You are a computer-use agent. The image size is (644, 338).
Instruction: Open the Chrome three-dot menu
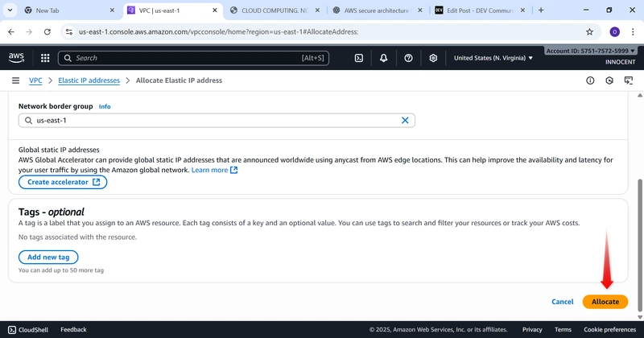coord(633,31)
